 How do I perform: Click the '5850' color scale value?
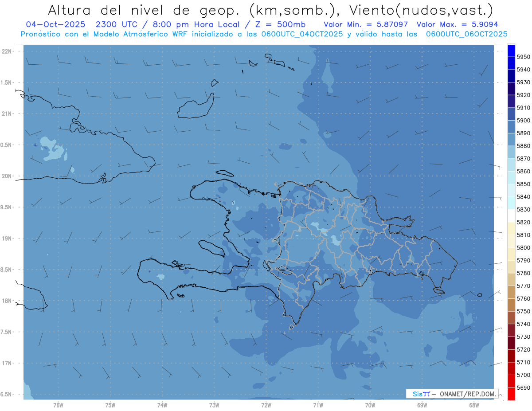pyautogui.click(x=524, y=184)
